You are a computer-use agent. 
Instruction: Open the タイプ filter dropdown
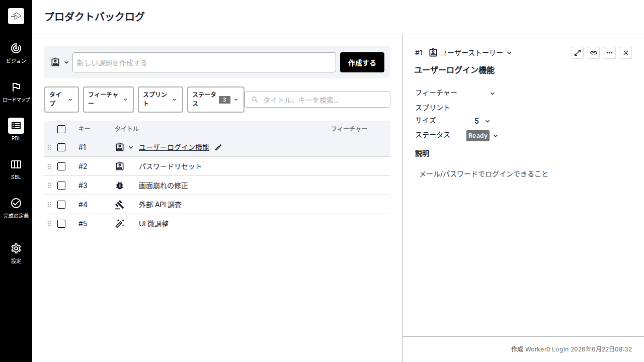click(61, 100)
